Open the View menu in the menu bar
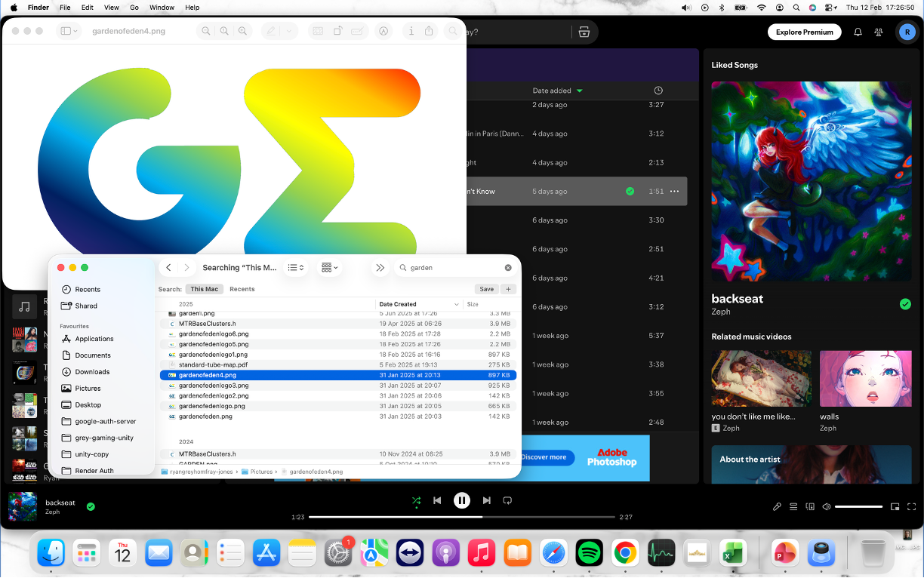This screenshot has width=924, height=578. [111, 7]
